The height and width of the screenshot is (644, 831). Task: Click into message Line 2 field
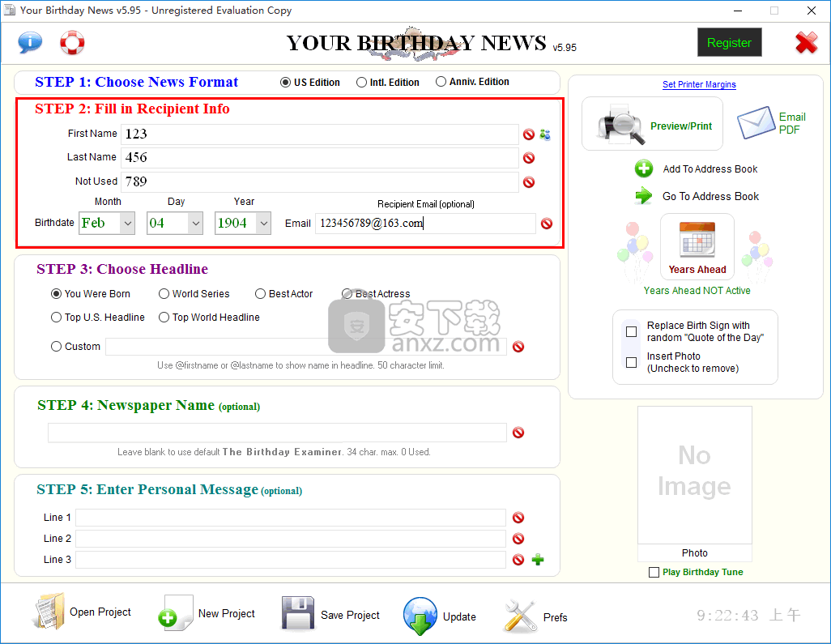[x=291, y=539]
